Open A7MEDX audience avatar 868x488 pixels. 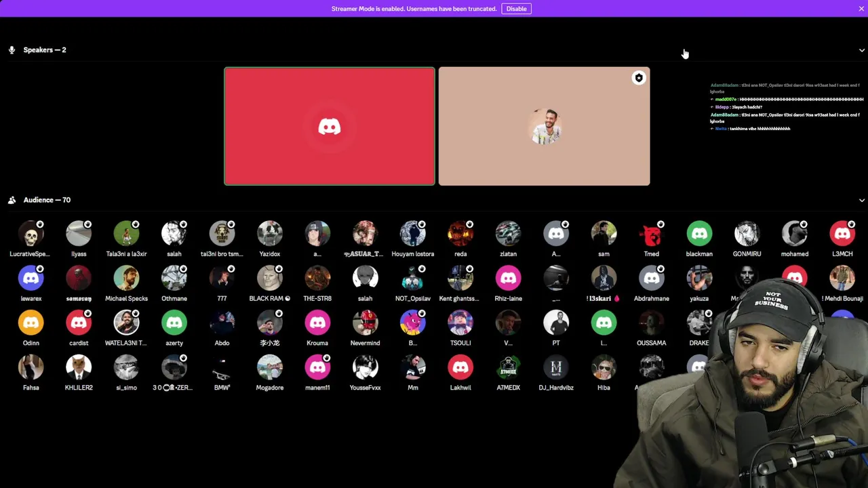point(508,368)
